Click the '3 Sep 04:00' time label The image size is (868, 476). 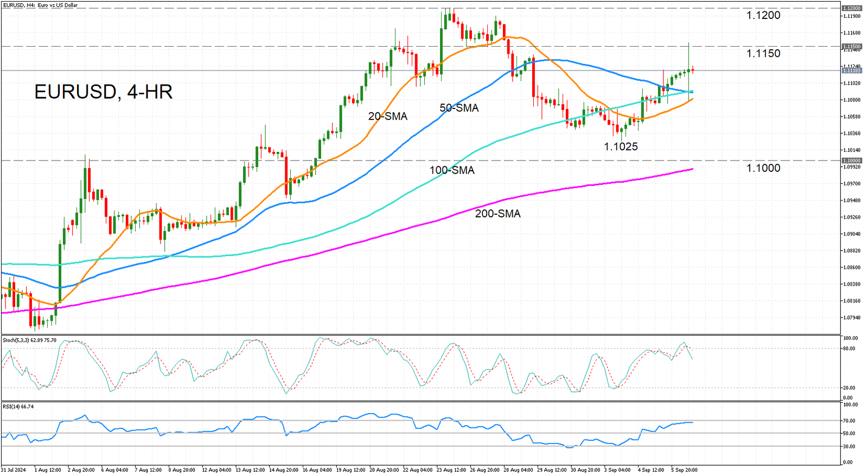[x=617, y=470]
